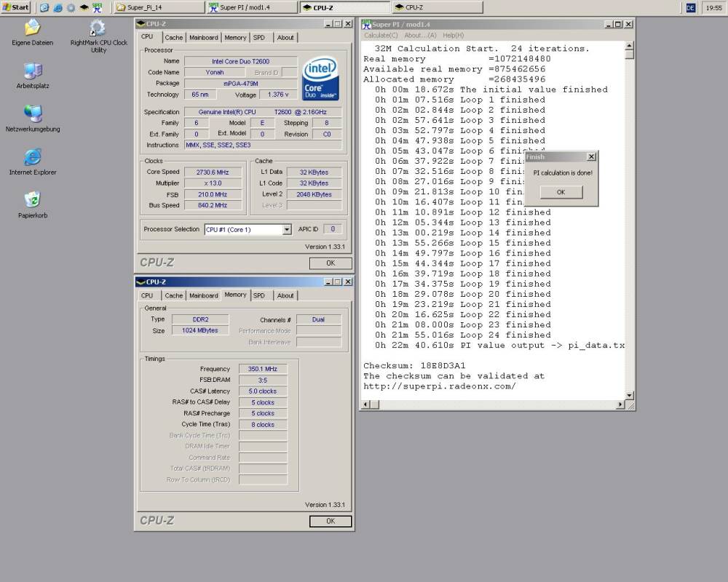Click Voltage value 1.376 v
Screen dimensions: 728x582
point(278,95)
